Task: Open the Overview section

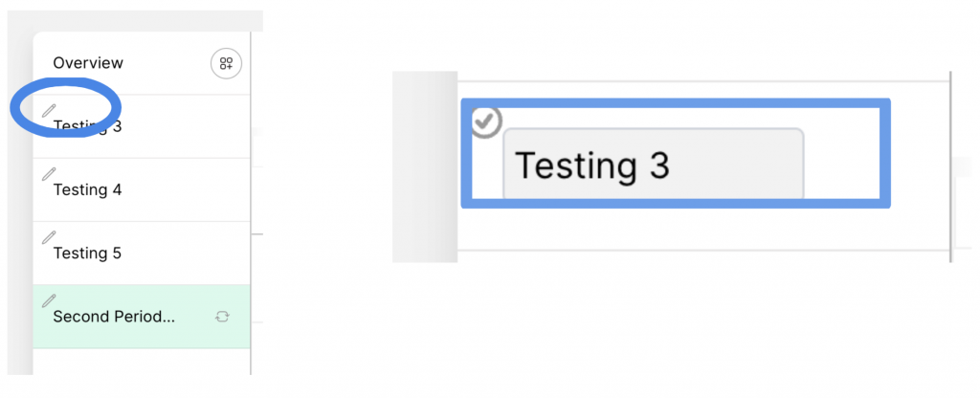Action: 88,63
